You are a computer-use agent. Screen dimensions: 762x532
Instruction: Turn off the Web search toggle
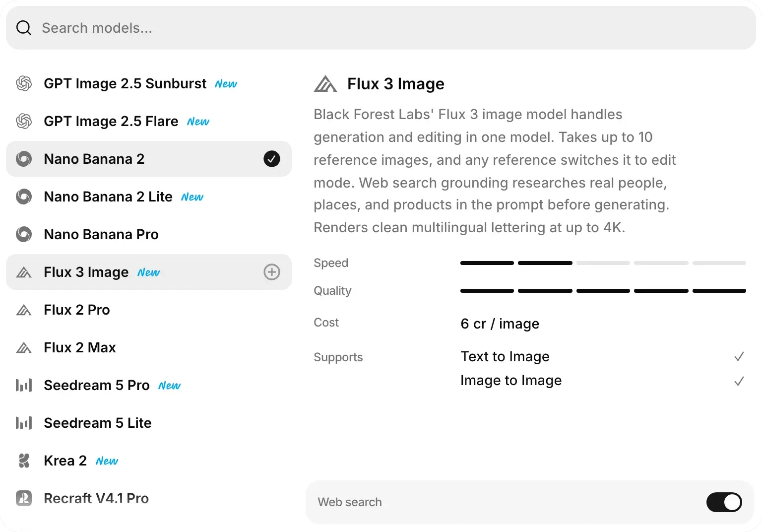pyautogui.click(x=724, y=502)
